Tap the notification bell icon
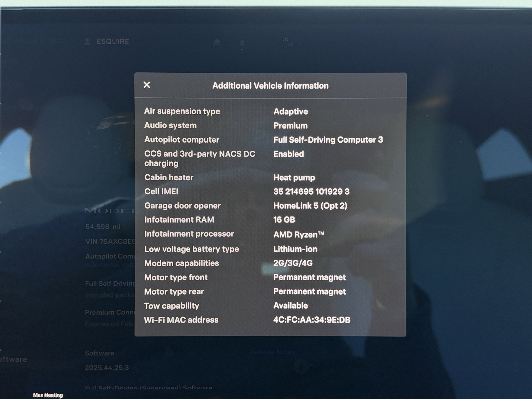 coord(243,42)
